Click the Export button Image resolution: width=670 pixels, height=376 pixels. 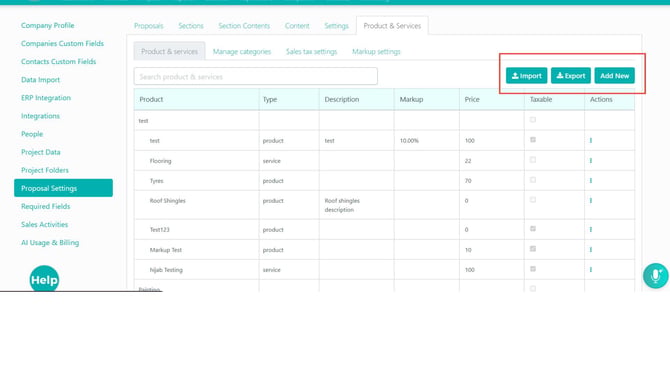tap(571, 76)
